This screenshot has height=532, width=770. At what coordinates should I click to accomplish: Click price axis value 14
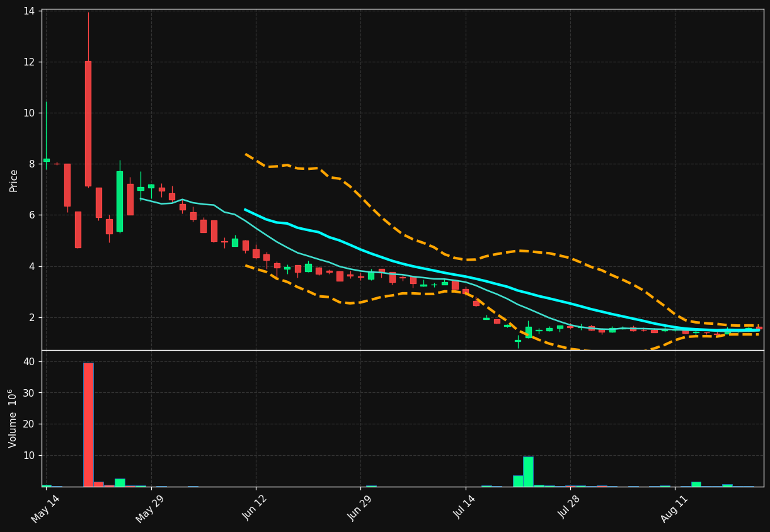(x=29, y=11)
